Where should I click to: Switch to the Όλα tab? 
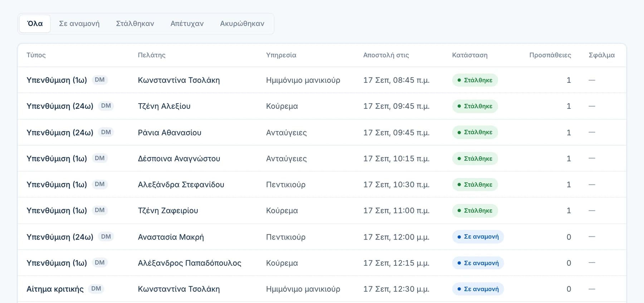[35, 24]
